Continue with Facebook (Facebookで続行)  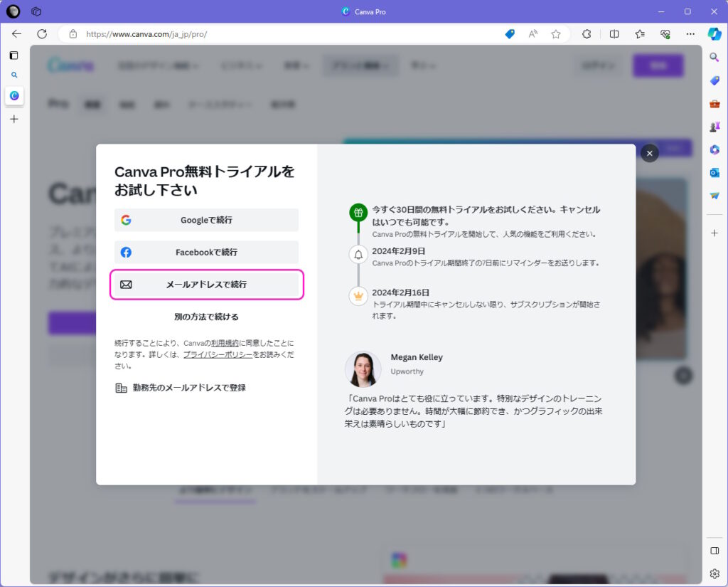[x=207, y=253]
